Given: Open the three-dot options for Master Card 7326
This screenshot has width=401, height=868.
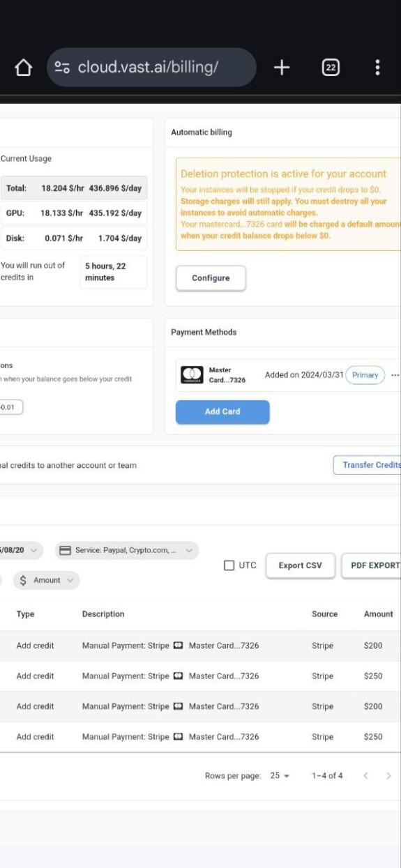Looking at the screenshot, I should point(395,375).
